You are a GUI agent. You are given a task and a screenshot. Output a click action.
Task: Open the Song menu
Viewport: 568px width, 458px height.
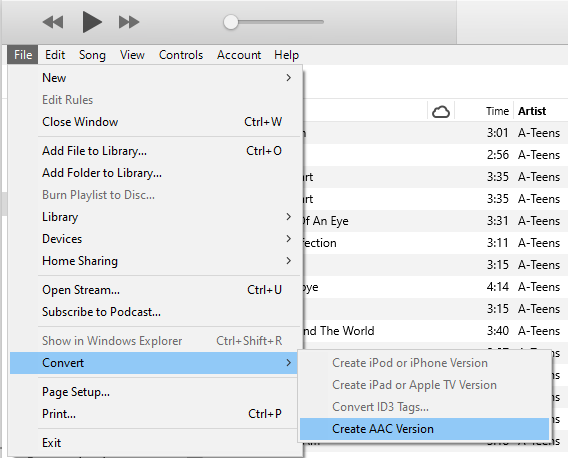point(92,55)
